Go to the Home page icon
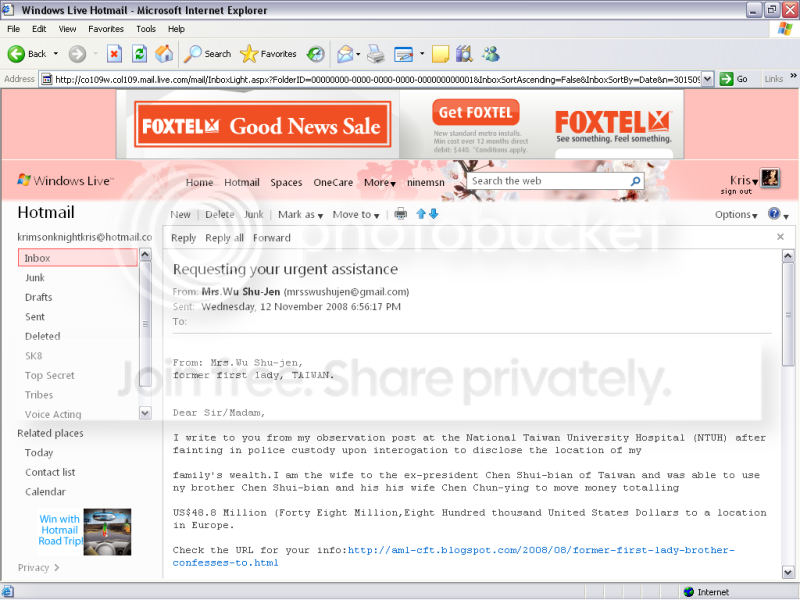Screen dimensions: 800x600 pos(164,54)
